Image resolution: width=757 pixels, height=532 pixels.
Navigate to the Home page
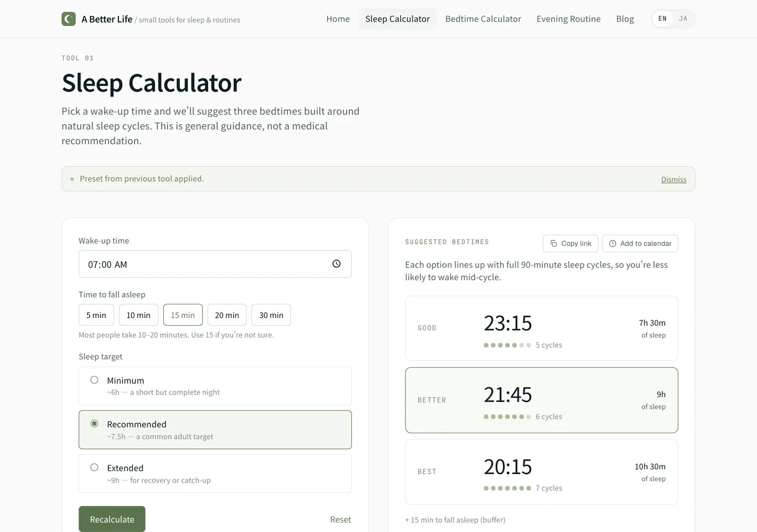click(x=338, y=18)
